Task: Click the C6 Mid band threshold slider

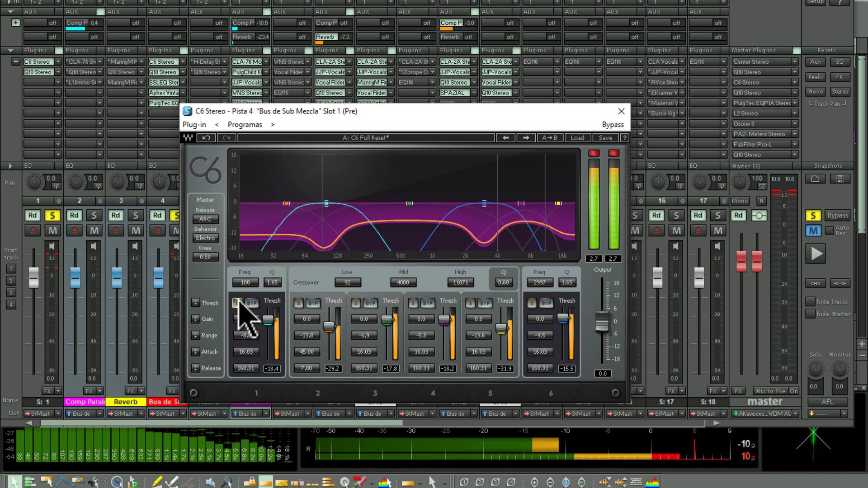Action: tap(387, 320)
